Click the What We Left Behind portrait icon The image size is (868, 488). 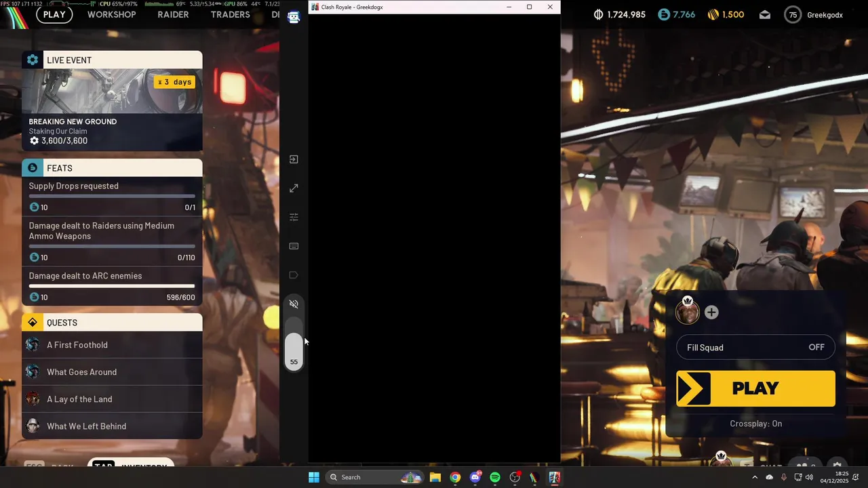click(33, 426)
